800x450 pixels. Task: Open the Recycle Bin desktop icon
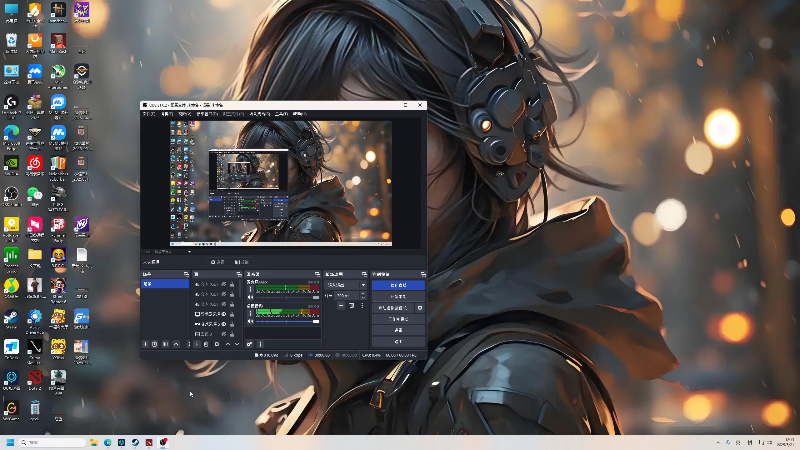tap(11, 43)
